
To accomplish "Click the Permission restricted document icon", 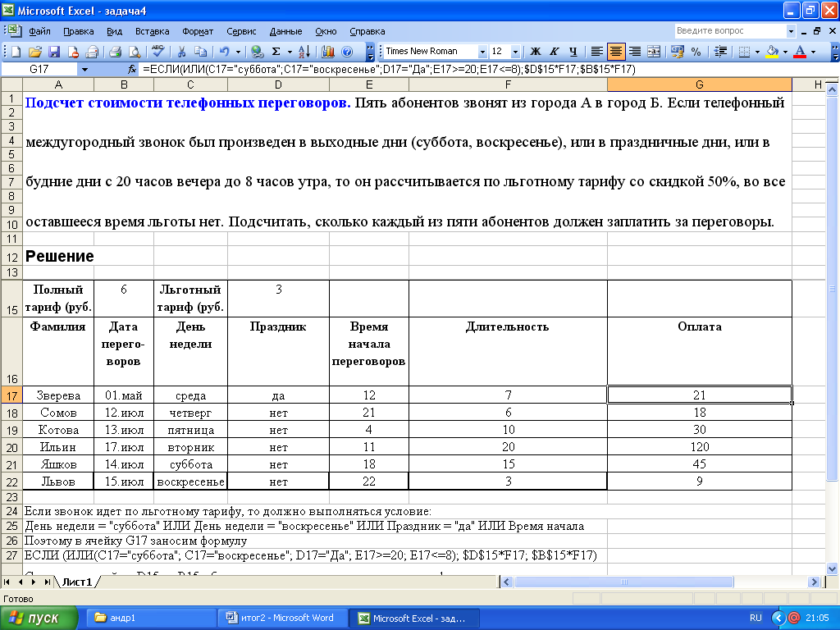I will (73, 52).
